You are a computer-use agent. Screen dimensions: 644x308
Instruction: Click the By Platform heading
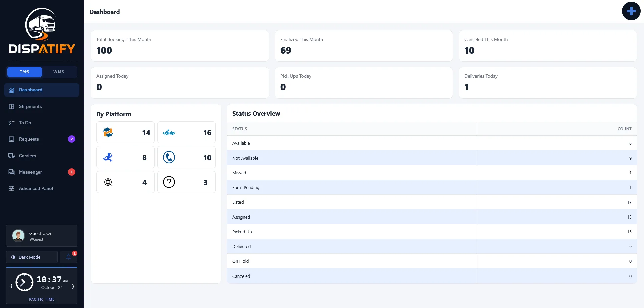[114, 114]
